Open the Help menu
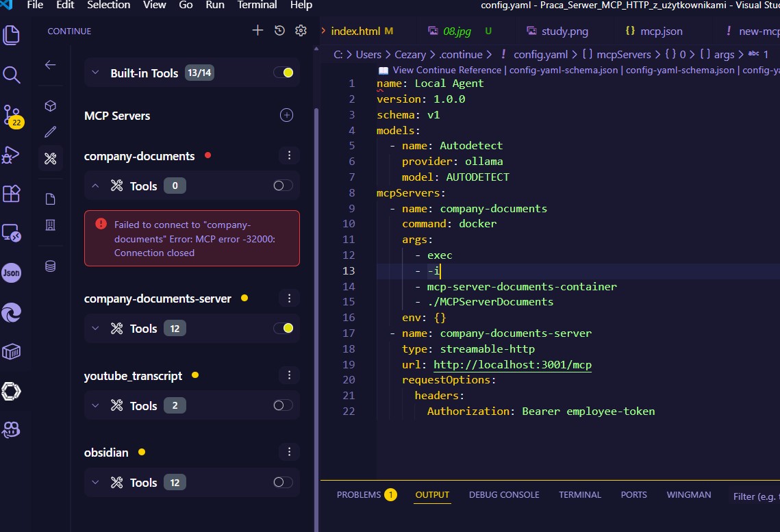This screenshot has width=780, height=532. (301, 5)
